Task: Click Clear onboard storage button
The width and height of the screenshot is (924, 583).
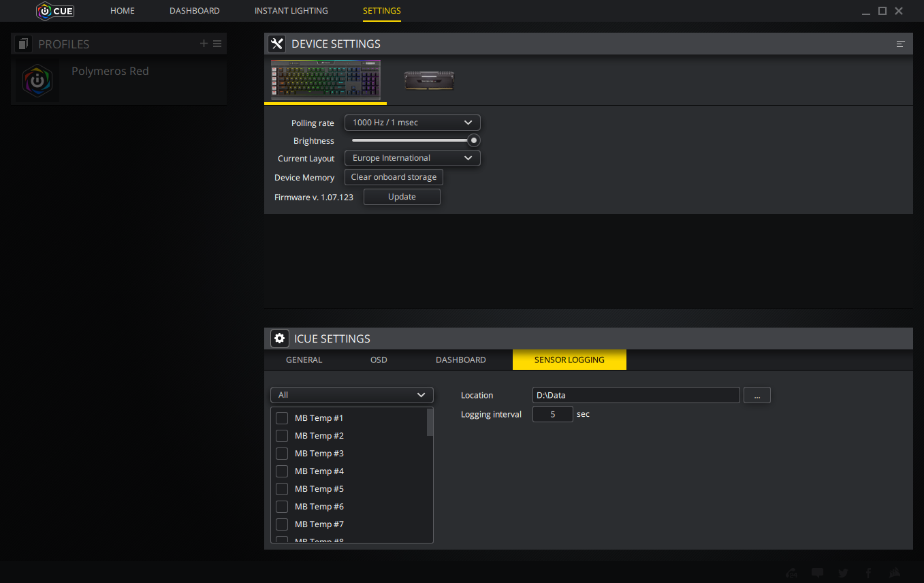Action: coord(394,177)
